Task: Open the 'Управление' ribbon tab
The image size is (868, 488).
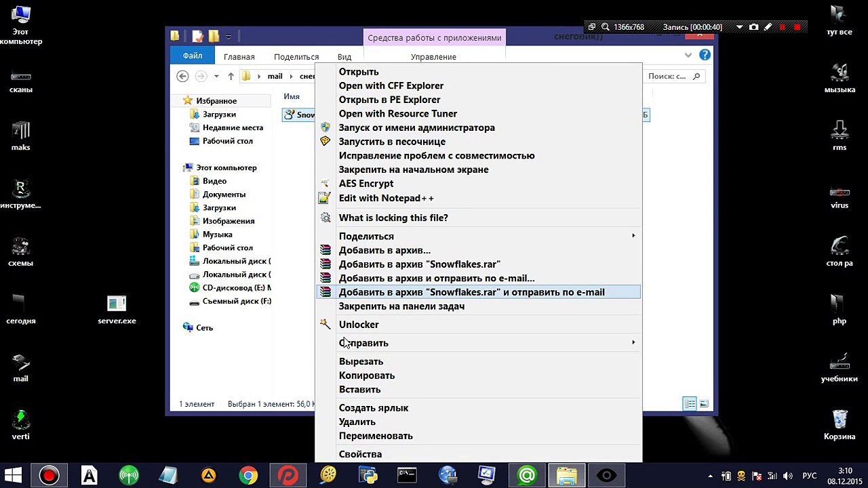Action: tap(433, 57)
